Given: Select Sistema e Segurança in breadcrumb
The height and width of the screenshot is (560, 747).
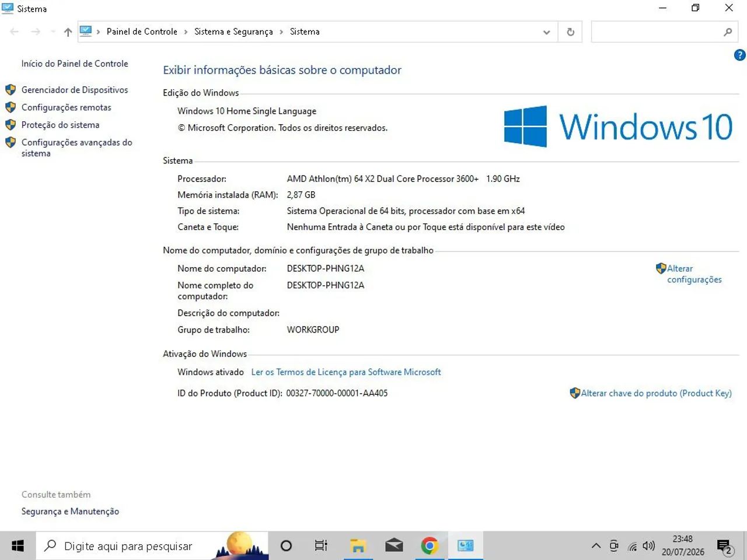Looking at the screenshot, I should (x=233, y=32).
